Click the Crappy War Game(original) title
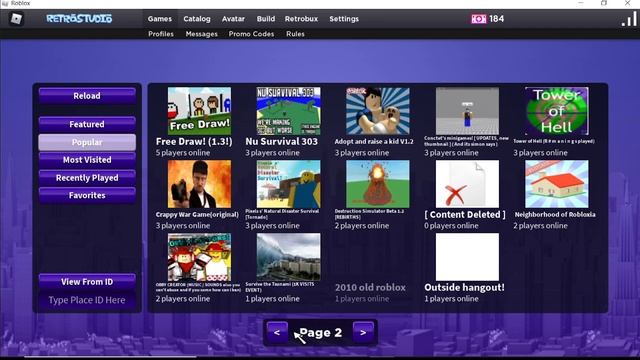 (x=197, y=214)
